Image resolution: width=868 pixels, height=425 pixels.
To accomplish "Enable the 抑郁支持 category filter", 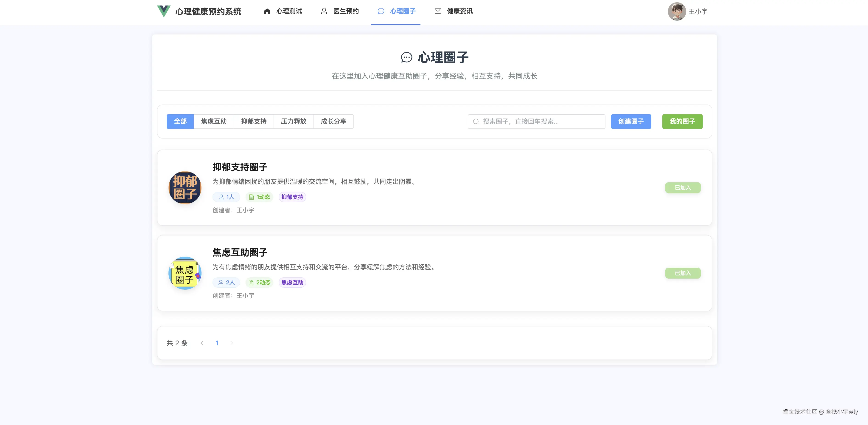I will coord(254,122).
